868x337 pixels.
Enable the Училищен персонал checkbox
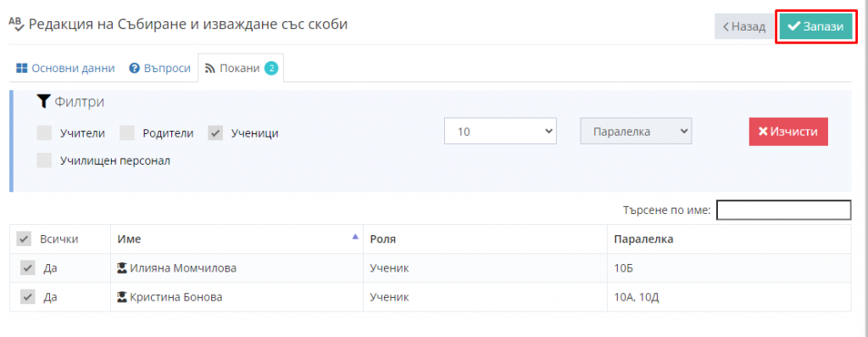44,160
